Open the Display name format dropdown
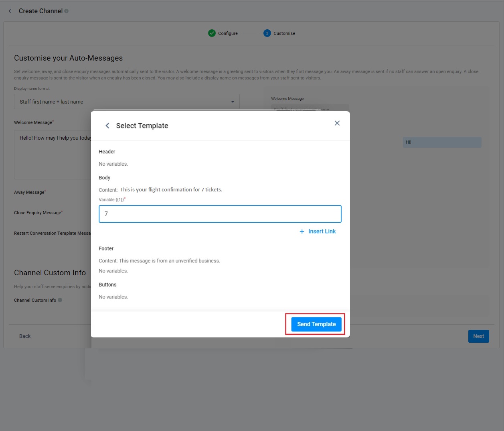 [127, 102]
